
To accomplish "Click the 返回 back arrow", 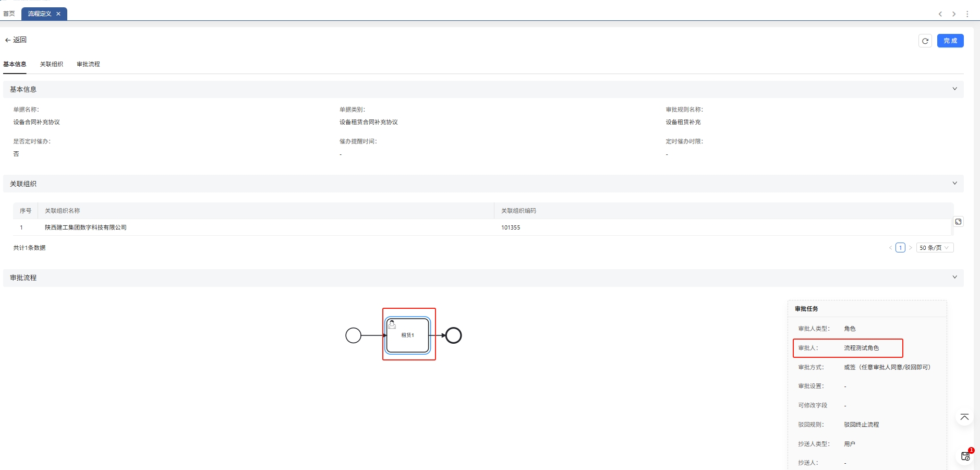I will pyautogui.click(x=15, y=40).
